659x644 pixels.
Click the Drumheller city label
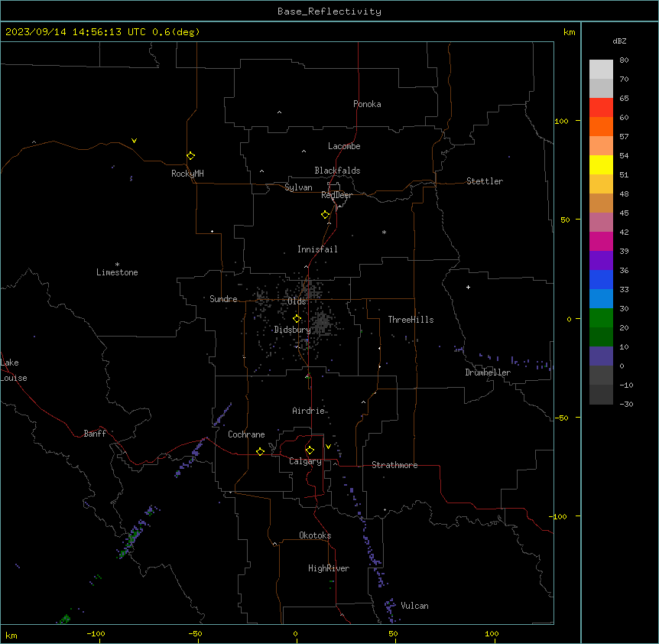tap(488, 372)
